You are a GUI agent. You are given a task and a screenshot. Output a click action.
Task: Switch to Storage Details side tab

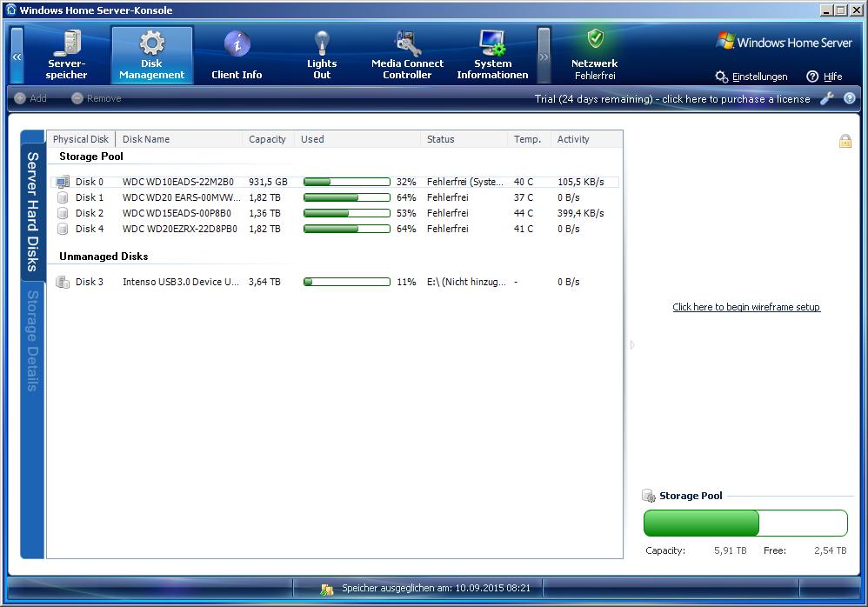tap(33, 341)
